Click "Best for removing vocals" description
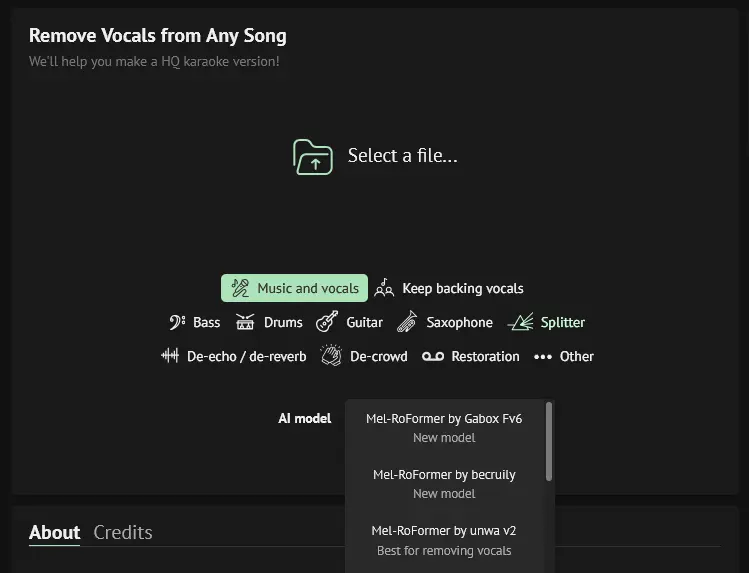Image resolution: width=749 pixels, height=573 pixels. [x=444, y=551]
